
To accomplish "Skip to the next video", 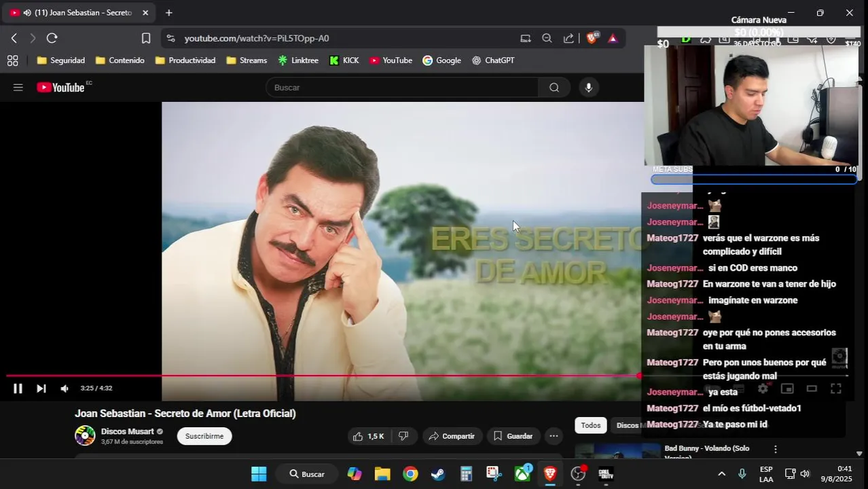I will click(x=41, y=388).
